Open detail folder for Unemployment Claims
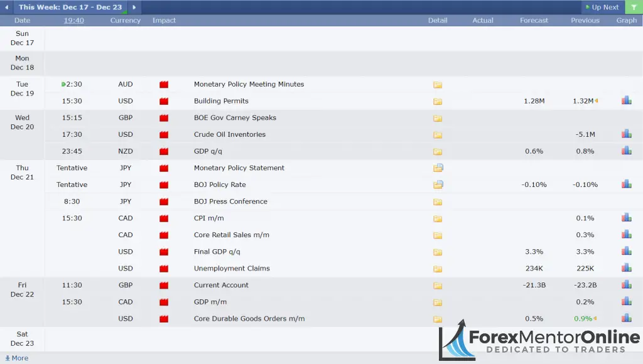Viewport: 643px width, 364px height. 438,269
